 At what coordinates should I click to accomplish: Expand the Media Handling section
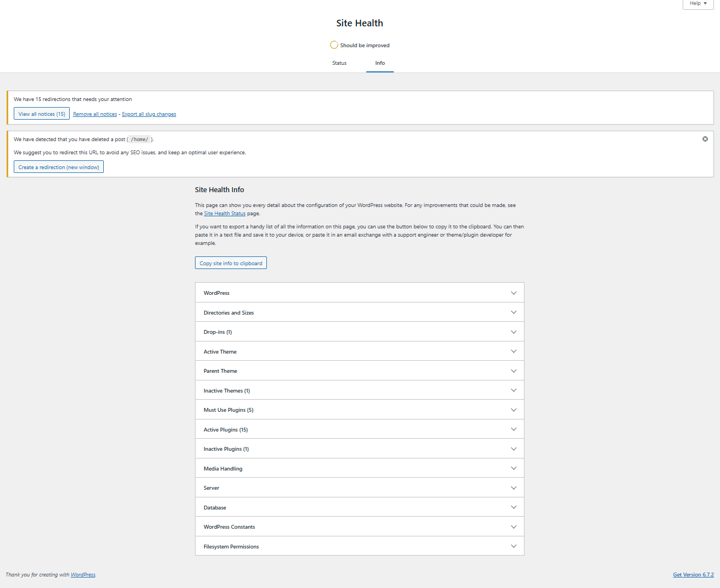tap(360, 468)
